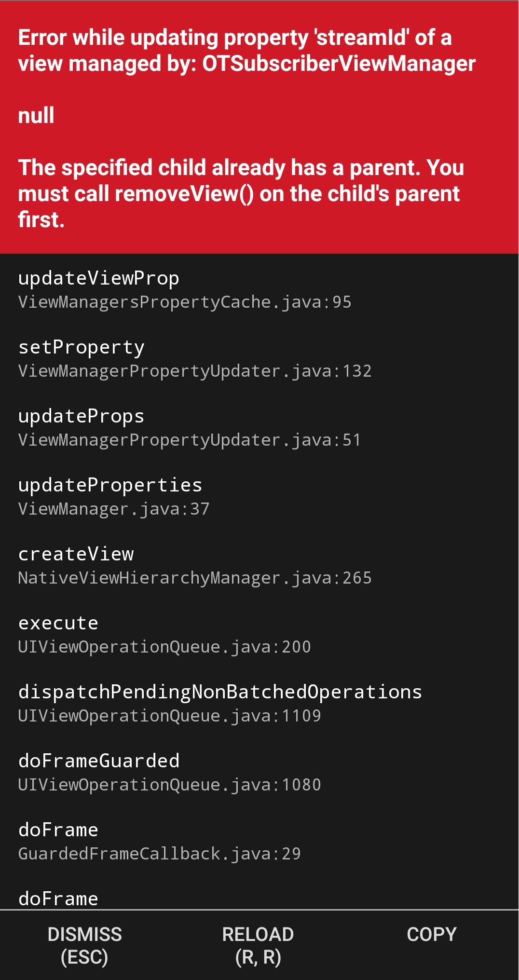The width and height of the screenshot is (519, 980).
Task: Dismiss the error dialog
Action: pos(84,943)
